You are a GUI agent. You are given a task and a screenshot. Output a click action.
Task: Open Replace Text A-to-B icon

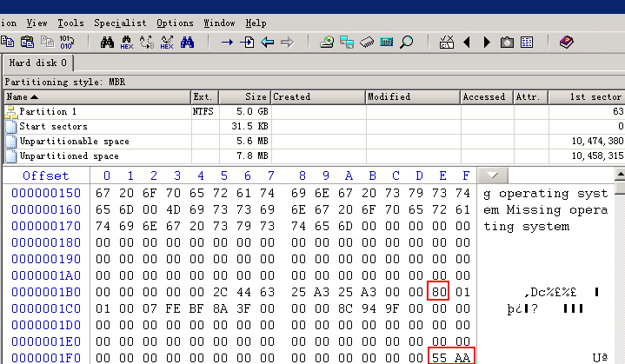pyautogui.click(x=147, y=42)
